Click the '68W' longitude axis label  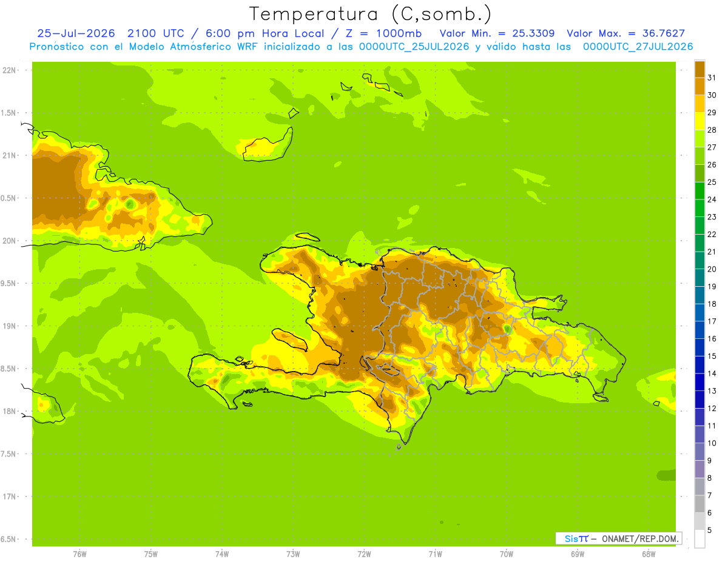(x=649, y=554)
